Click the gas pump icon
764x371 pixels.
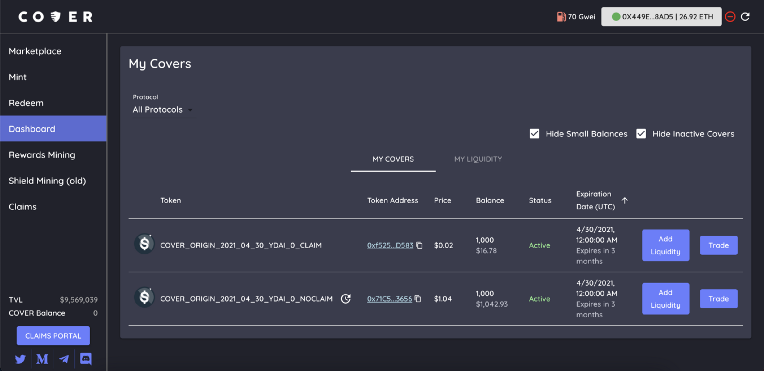click(x=561, y=17)
